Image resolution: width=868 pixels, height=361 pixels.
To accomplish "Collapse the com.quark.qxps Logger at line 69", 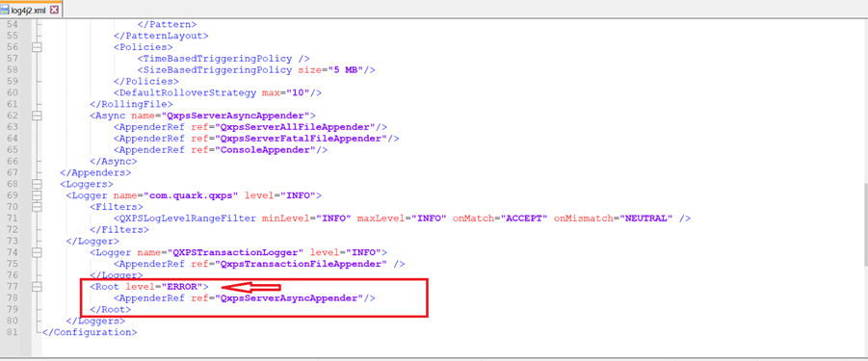I will pos(37,195).
